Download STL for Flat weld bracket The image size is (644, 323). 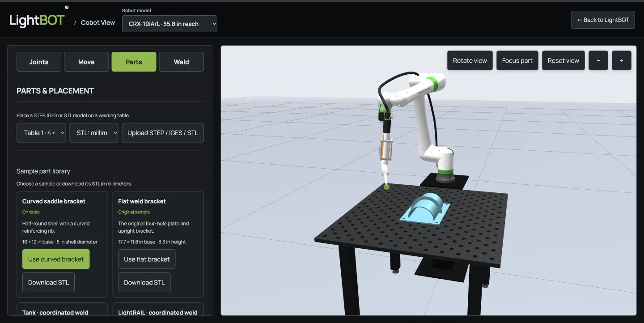pos(144,282)
